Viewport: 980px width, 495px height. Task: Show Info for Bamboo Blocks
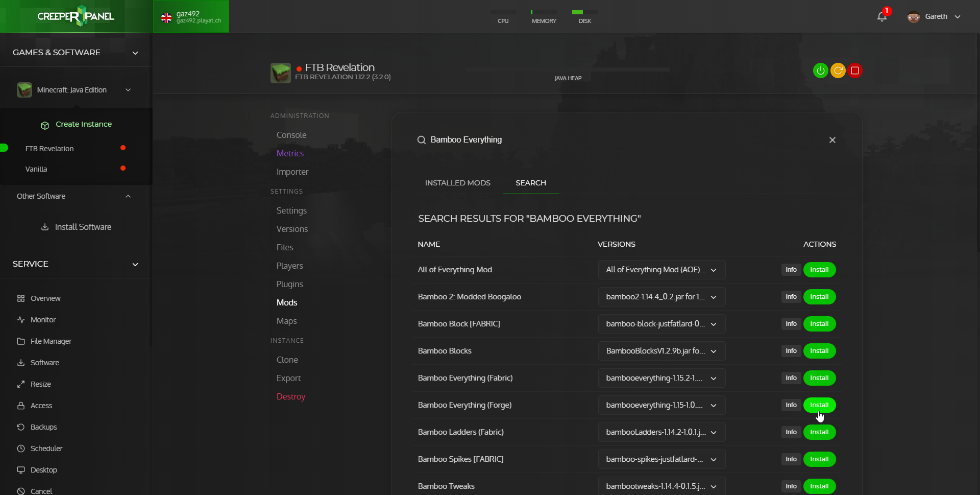click(x=791, y=351)
